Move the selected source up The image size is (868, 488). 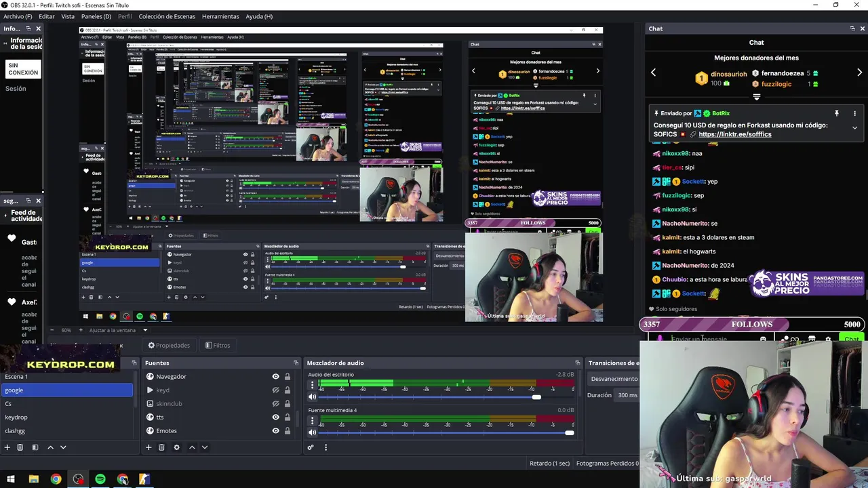192,447
